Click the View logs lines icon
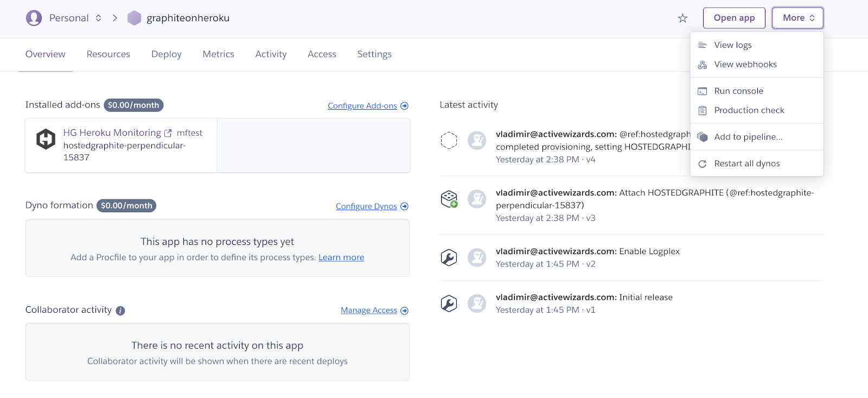 pyautogui.click(x=703, y=45)
